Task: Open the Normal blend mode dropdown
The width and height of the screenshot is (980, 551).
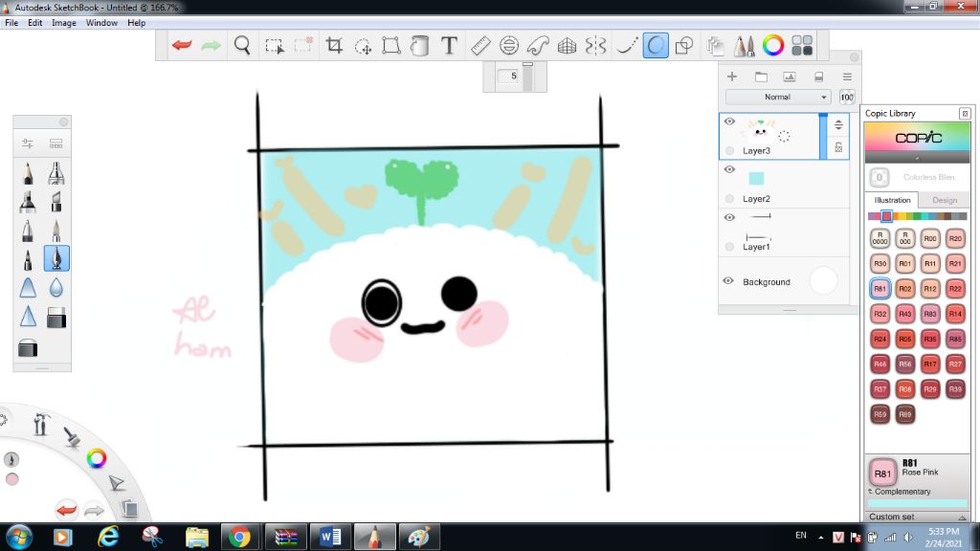Action: point(777,97)
